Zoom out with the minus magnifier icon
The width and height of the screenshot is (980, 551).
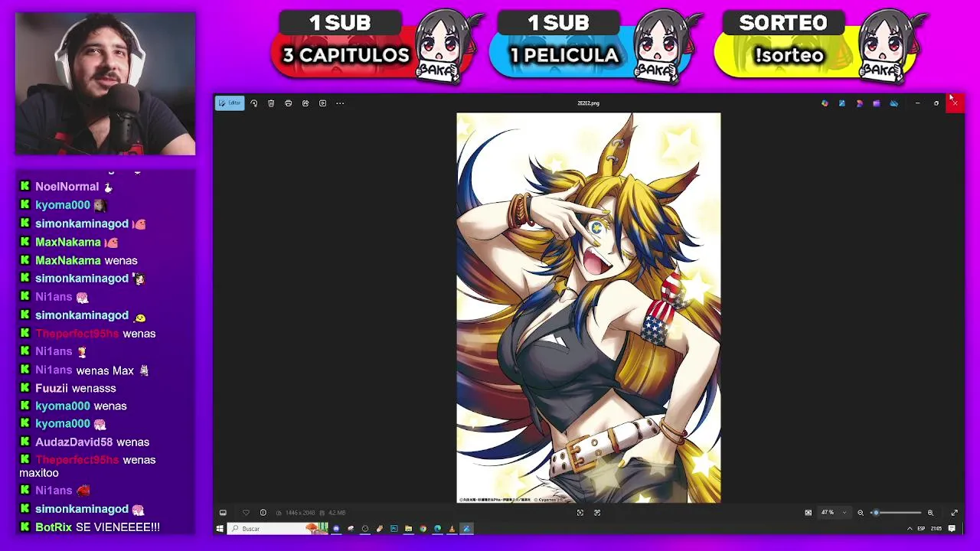861,513
